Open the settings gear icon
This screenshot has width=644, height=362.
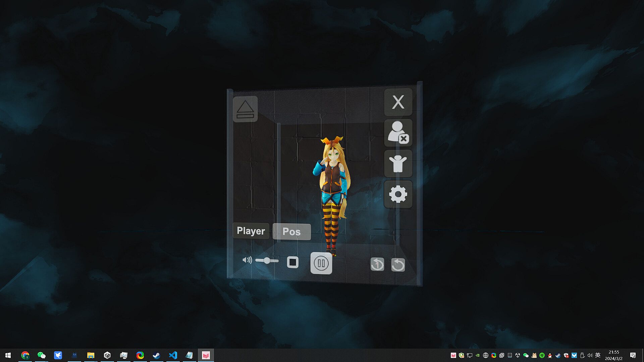(398, 194)
